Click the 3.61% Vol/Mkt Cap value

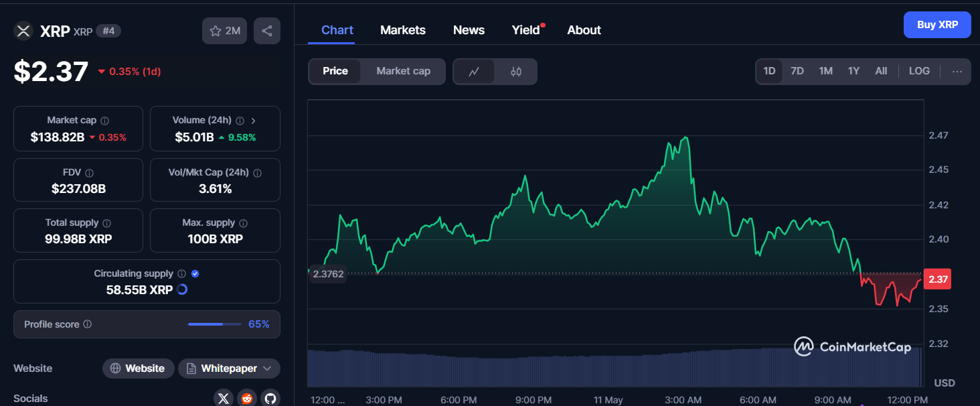point(216,189)
